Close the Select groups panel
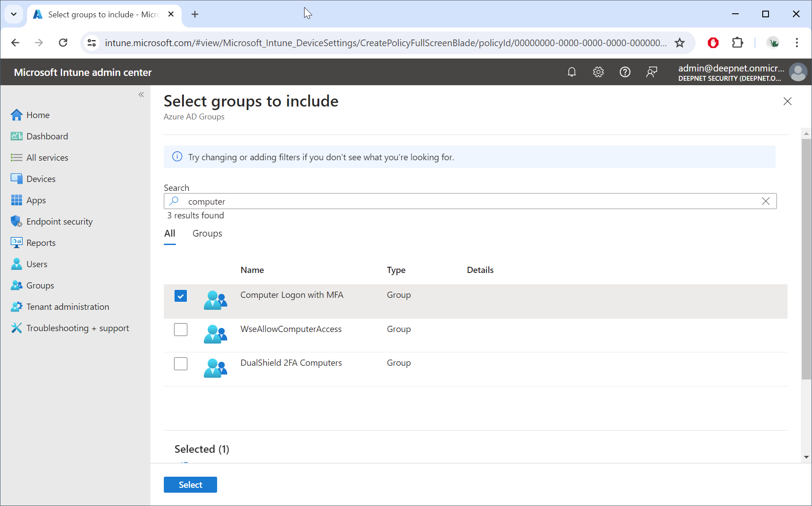This screenshot has width=812, height=506. coord(787,101)
